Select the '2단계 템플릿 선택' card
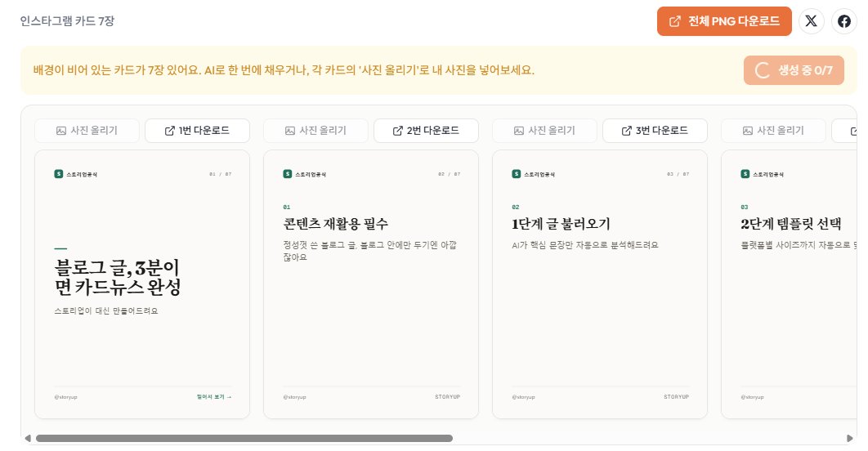The width and height of the screenshot is (868, 451). click(x=789, y=284)
